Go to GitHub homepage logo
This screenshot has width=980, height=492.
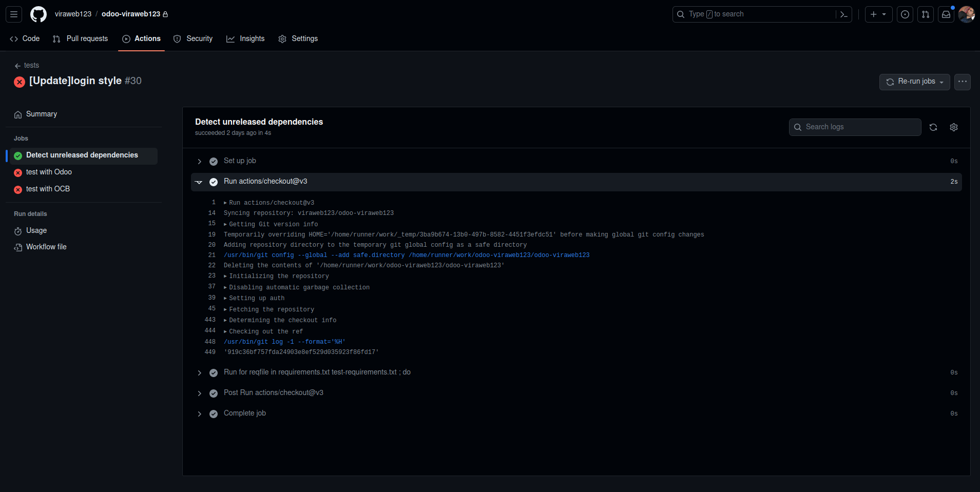point(39,14)
